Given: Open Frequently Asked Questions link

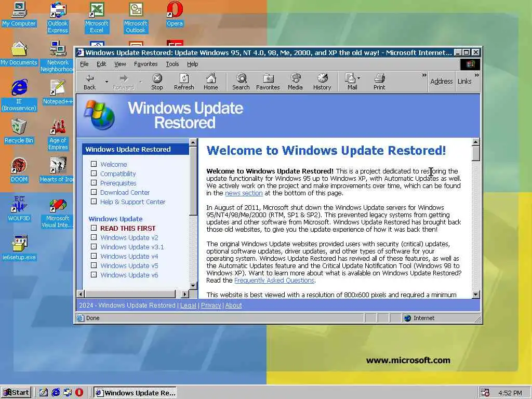Looking at the screenshot, I should tap(274, 280).
